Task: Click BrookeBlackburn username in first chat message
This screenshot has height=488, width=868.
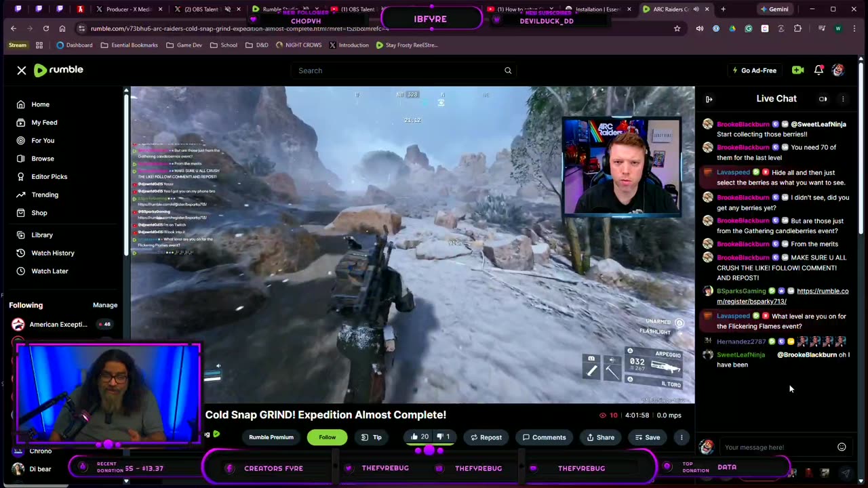Action: point(743,124)
